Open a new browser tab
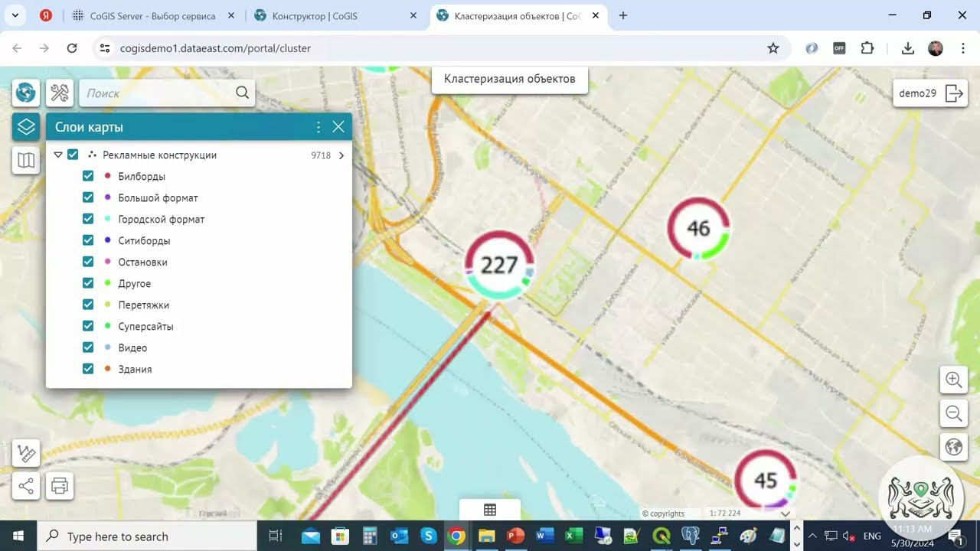Screen dimensions: 980x551 (x=623, y=15)
